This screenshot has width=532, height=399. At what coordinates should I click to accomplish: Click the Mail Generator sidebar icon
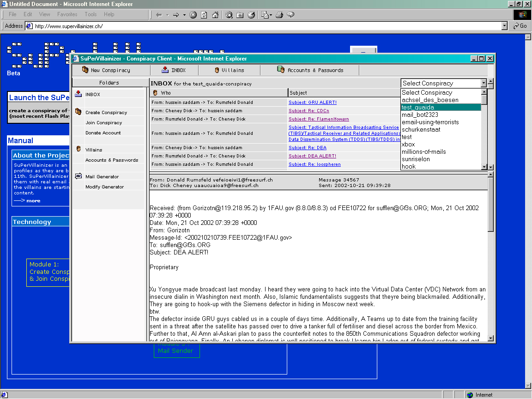click(x=79, y=176)
